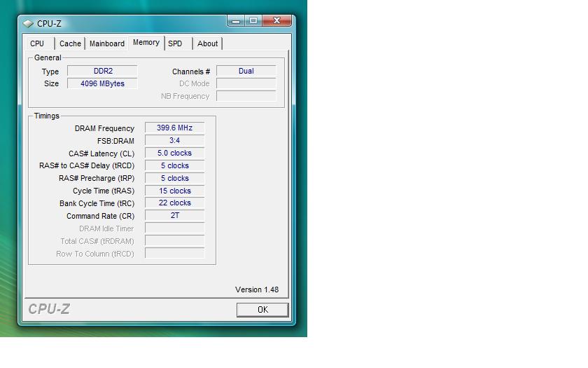This screenshot has height=368, width=588.
Task: Click the empty DRAM Idle Timer field
Action: 175,229
